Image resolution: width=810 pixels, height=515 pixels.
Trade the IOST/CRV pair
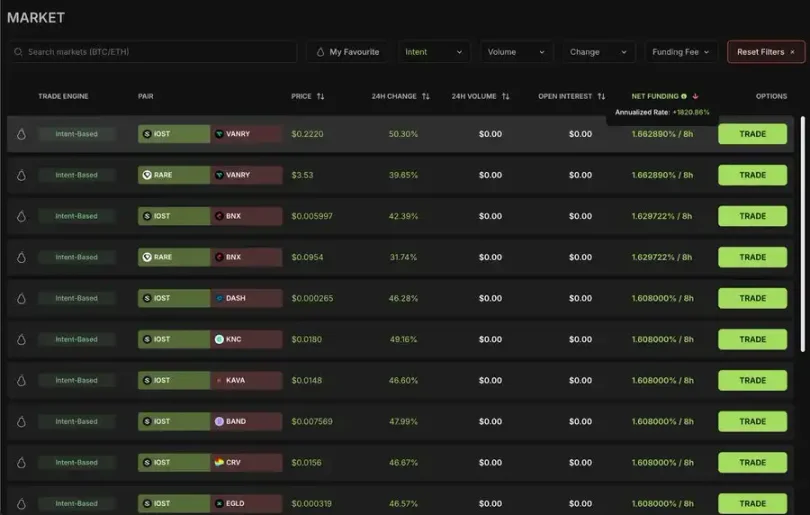[752, 462]
